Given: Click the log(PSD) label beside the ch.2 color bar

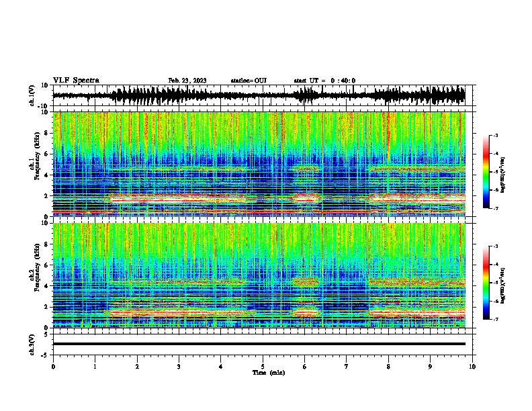Looking at the screenshot, I should [503, 286].
